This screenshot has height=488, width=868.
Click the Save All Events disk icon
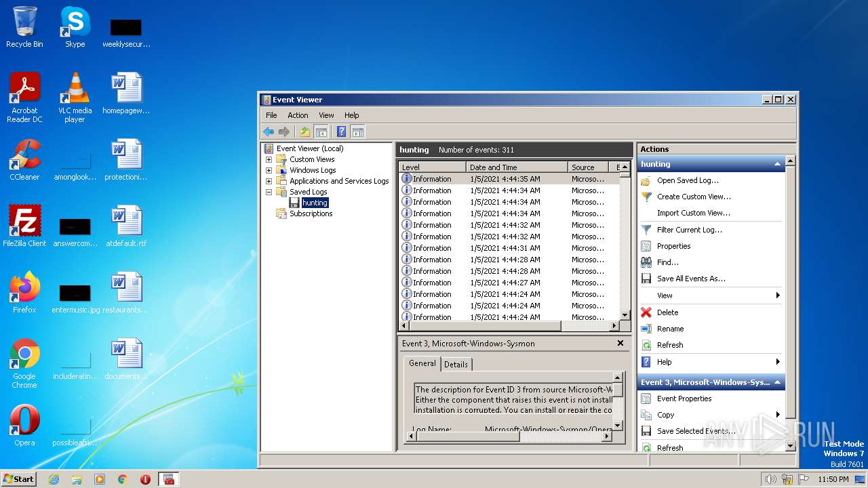(646, 279)
